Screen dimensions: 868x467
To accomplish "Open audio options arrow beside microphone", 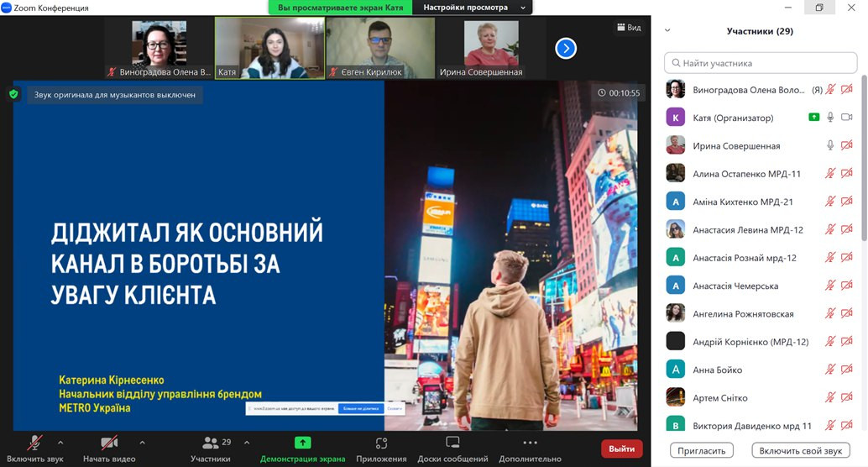I will coord(60,443).
